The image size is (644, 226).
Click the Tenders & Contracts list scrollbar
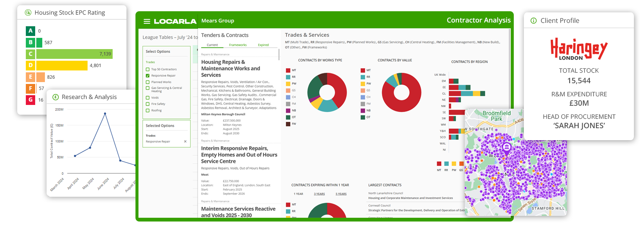279,54
